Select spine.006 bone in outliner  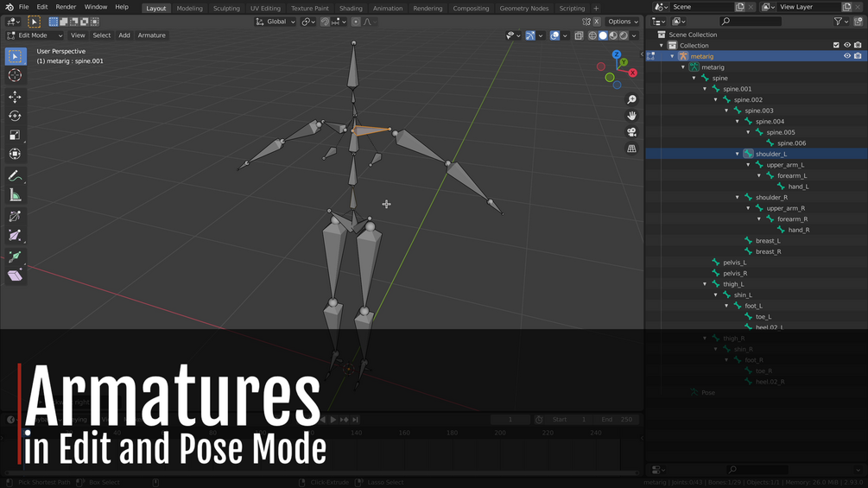point(791,143)
